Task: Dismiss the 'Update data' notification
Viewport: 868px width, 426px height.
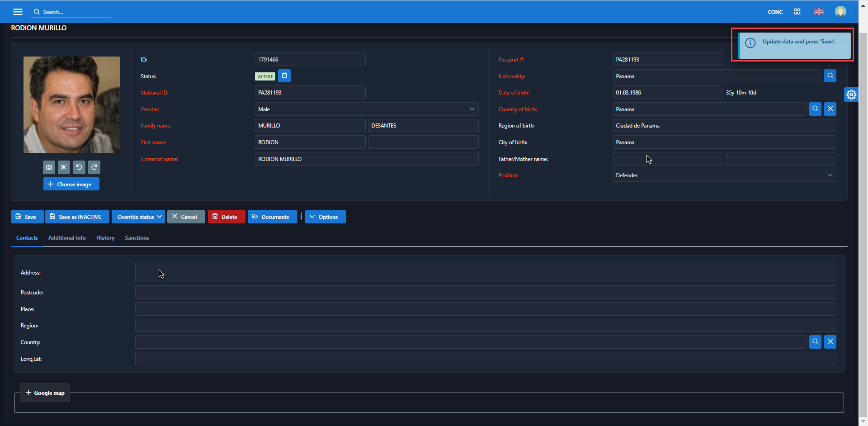Action: pos(794,45)
